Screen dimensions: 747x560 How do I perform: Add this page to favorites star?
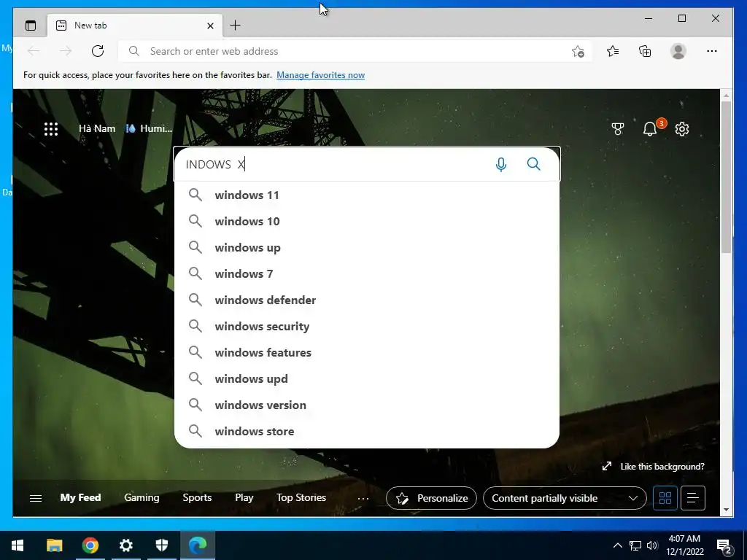pyautogui.click(x=578, y=52)
